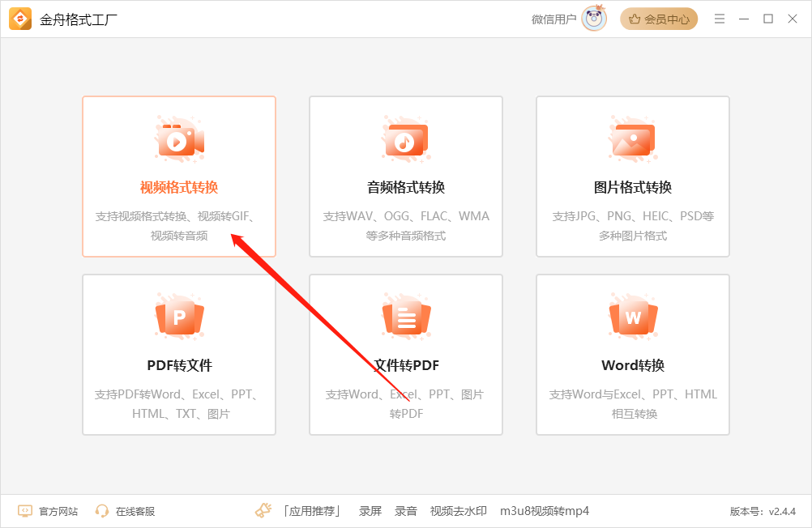This screenshot has height=528, width=812.
Task: Open the 会员中心 membership button
Action: [x=659, y=19]
